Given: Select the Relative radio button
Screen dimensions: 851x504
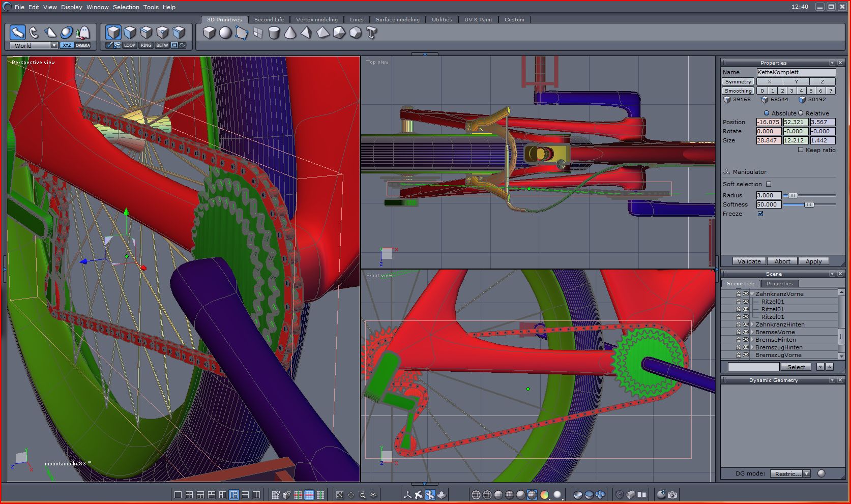Looking at the screenshot, I should (x=801, y=113).
